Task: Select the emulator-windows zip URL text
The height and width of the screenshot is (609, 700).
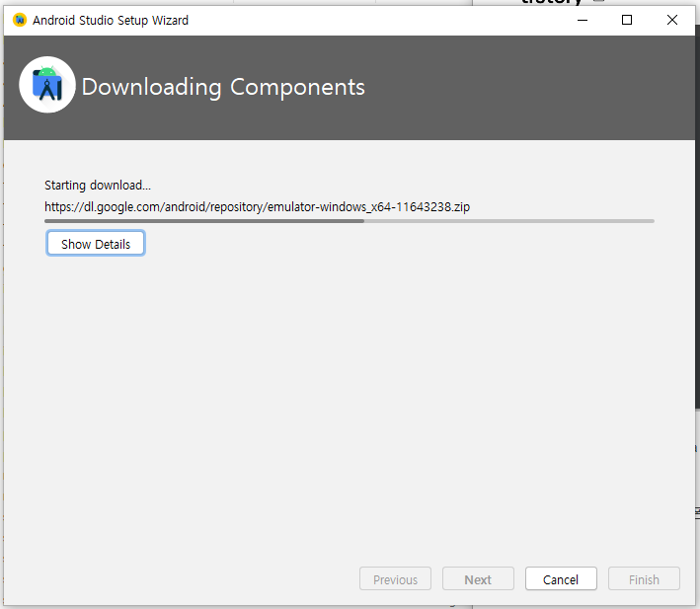Action: click(x=257, y=207)
